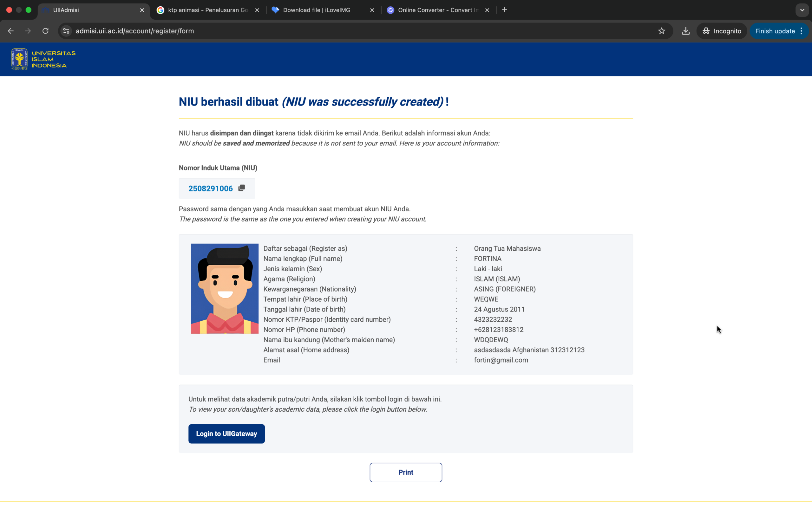This screenshot has width=812, height=507.
Task: Click the site information icon in address bar
Action: [66, 31]
